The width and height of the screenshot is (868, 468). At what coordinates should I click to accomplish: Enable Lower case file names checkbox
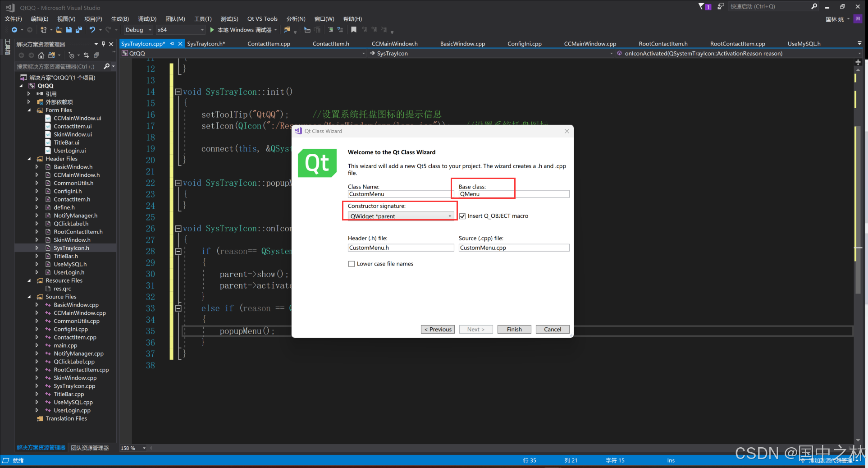tap(352, 264)
